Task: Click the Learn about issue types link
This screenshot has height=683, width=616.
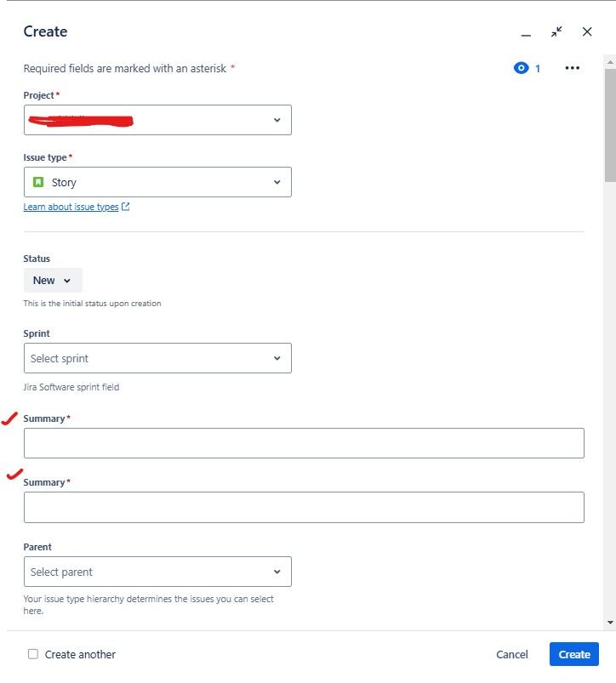Action: pos(71,206)
